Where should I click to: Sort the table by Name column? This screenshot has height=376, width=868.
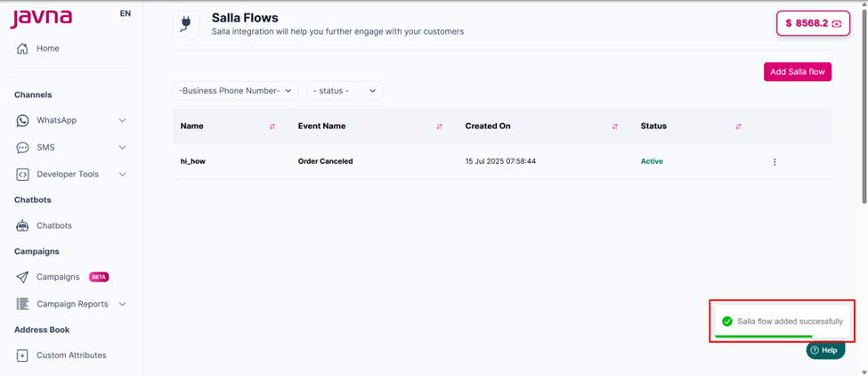click(272, 127)
